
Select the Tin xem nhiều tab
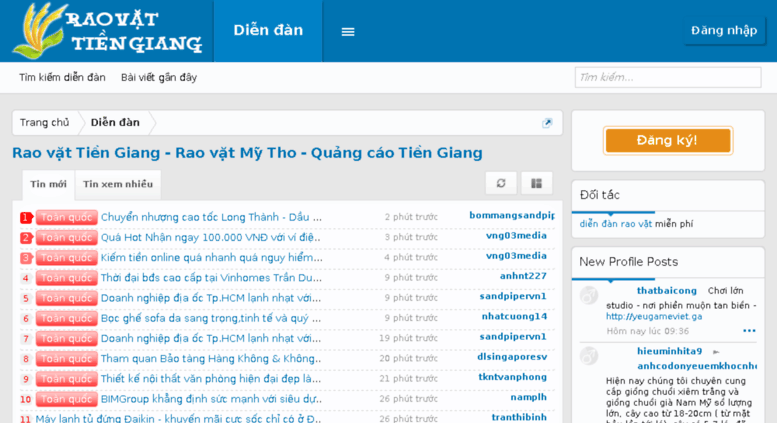coord(118,184)
